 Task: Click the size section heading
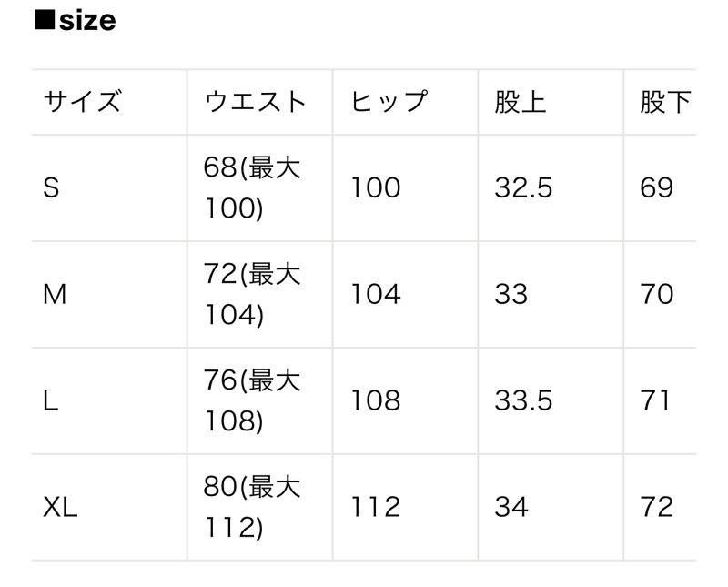tap(76, 21)
